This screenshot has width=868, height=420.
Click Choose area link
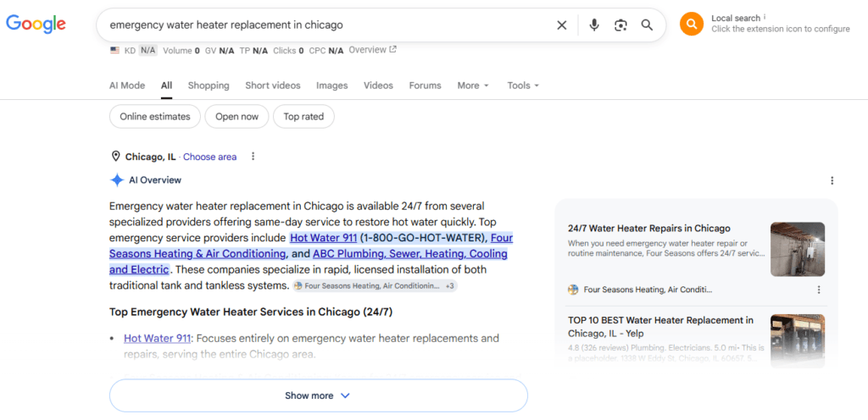(210, 157)
